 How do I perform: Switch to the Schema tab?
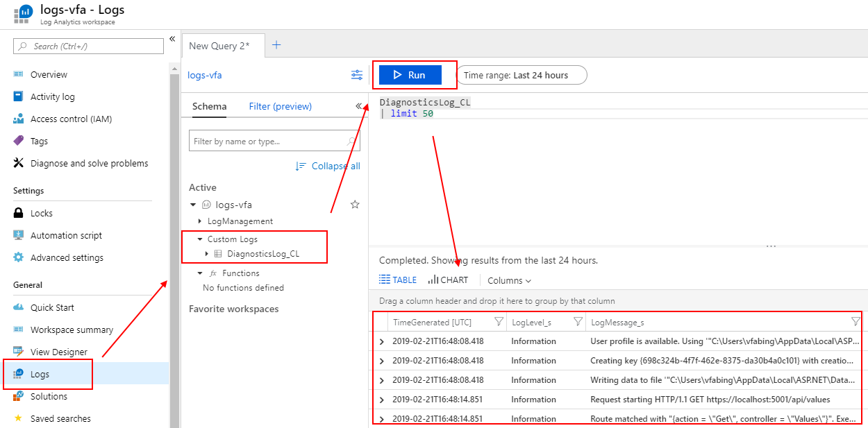pyautogui.click(x=210, y=106)
